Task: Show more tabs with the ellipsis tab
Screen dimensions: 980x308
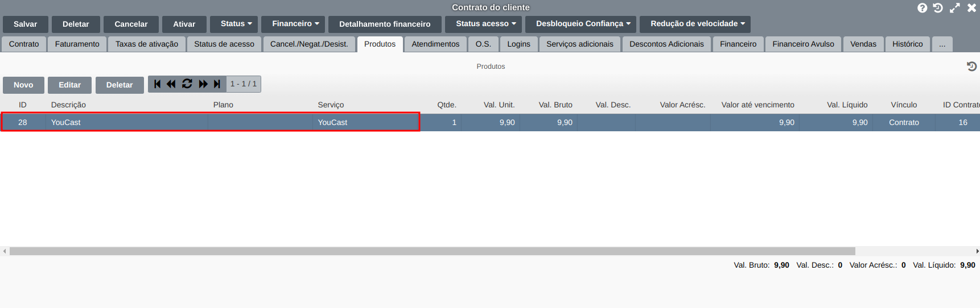Action: point(942,44)
